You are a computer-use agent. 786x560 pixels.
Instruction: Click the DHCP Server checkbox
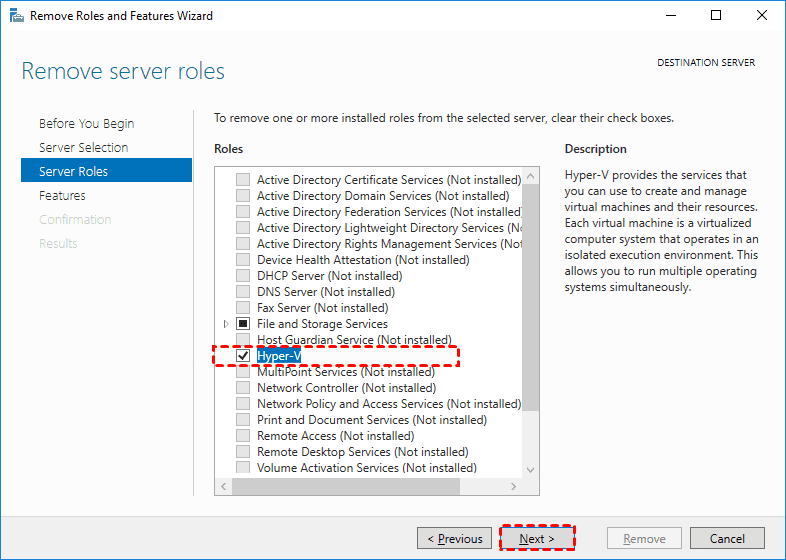point(243,276)
